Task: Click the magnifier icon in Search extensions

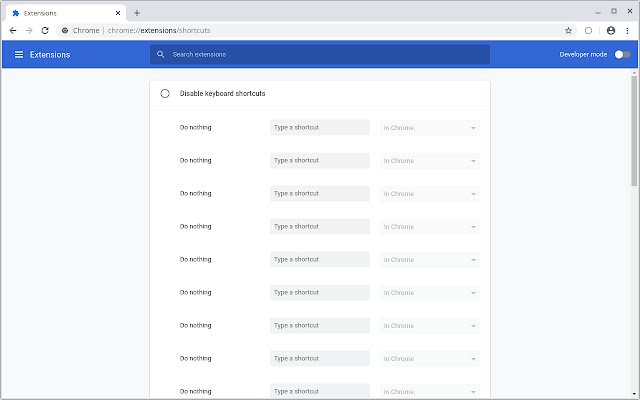Action: pos(160,54)
